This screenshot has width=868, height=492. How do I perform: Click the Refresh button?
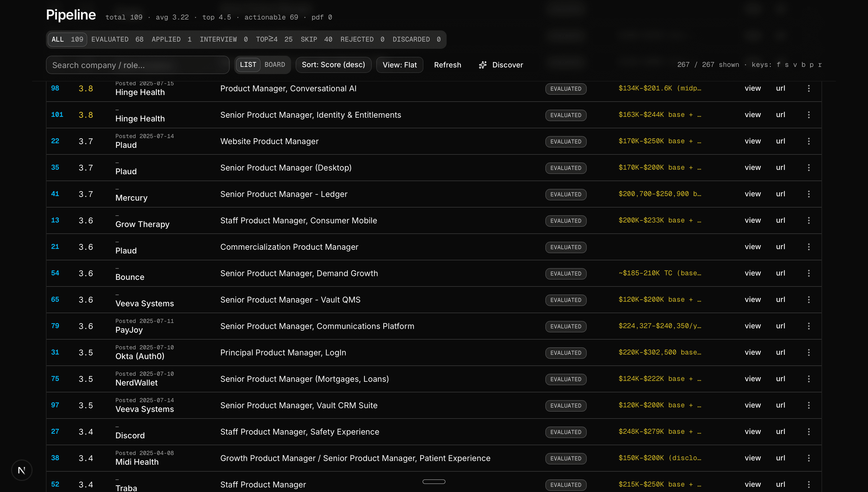(x=447, y=65)
